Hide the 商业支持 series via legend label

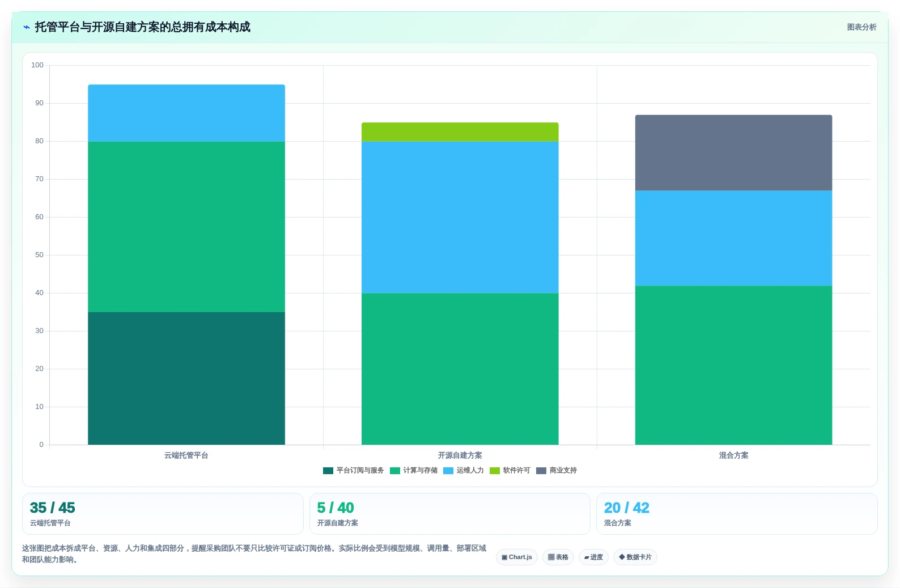coord(563,471)
